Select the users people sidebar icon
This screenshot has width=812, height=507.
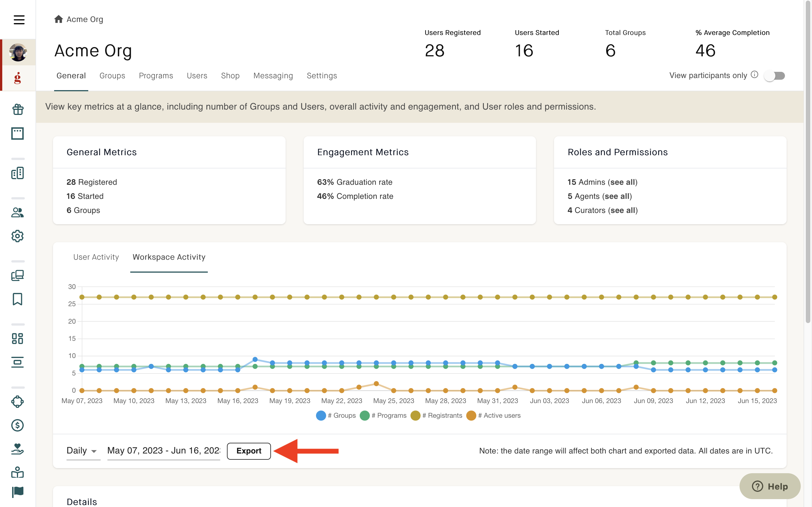(x=18, y=213)
